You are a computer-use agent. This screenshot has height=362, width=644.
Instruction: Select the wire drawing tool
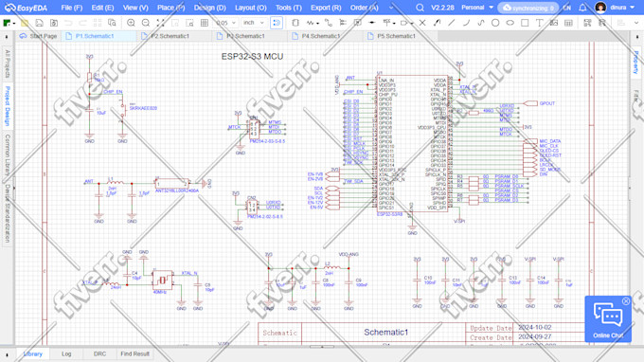pos(329,23)
